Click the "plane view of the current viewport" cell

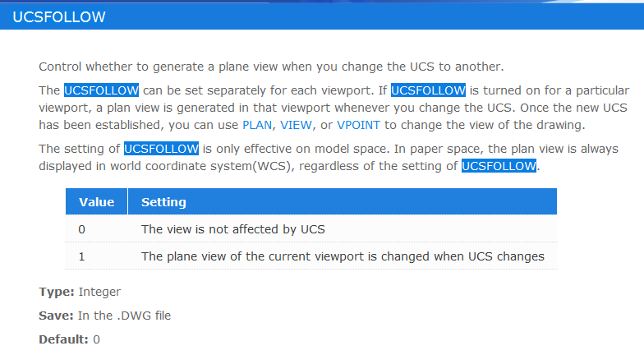click(x=343, y=256)
